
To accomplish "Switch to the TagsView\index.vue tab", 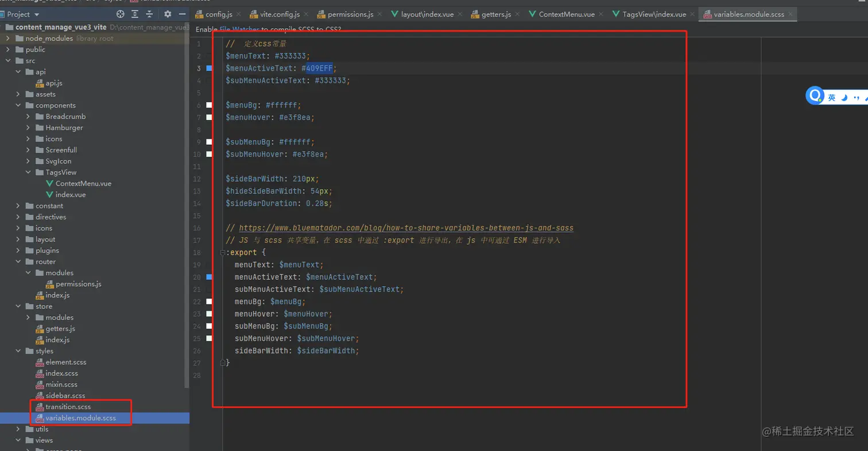I will [x=654, y=14].
